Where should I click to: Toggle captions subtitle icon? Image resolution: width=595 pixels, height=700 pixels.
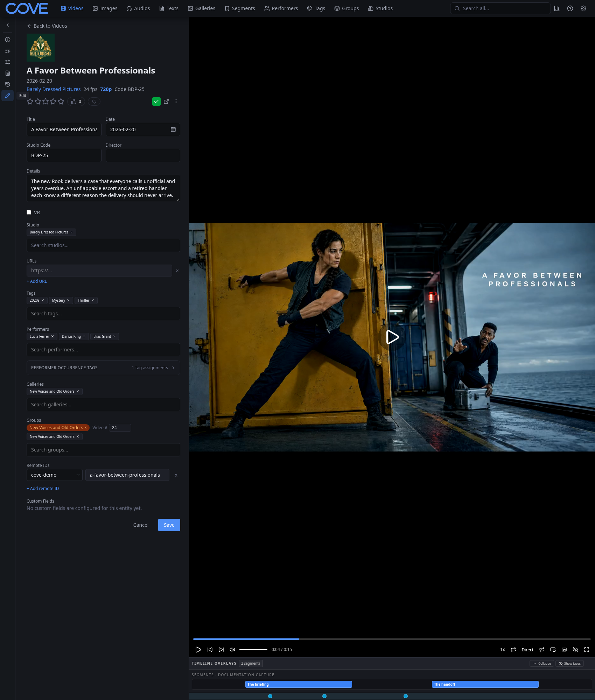coord(564,650)
